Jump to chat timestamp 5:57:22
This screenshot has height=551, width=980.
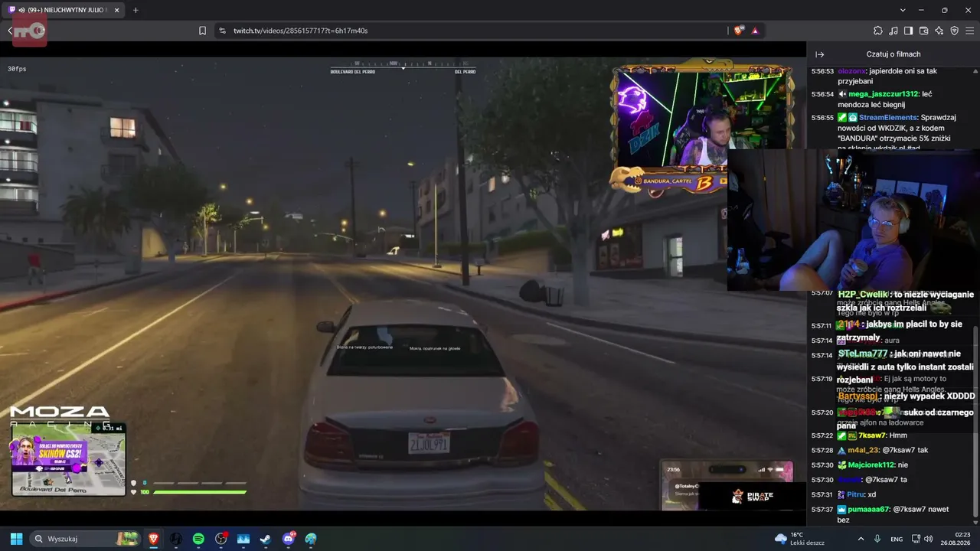(822, 436)
